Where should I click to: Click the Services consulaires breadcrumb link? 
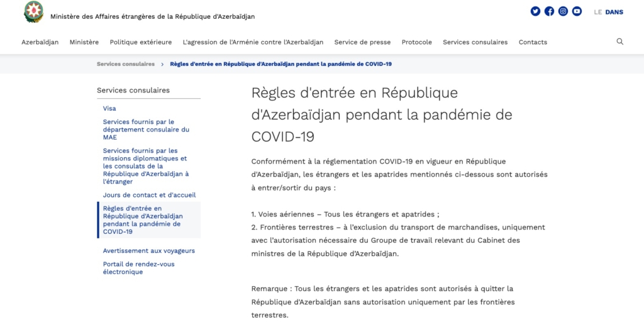click(126, 64)
